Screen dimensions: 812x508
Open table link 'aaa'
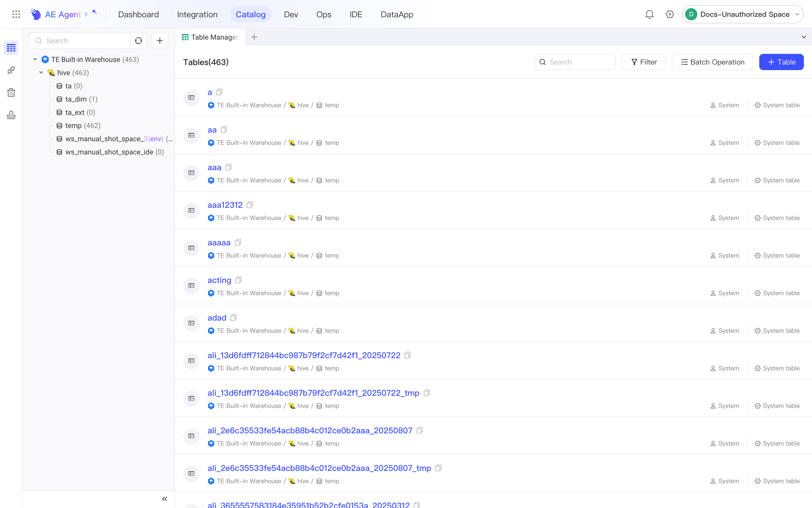pos(214,167)
